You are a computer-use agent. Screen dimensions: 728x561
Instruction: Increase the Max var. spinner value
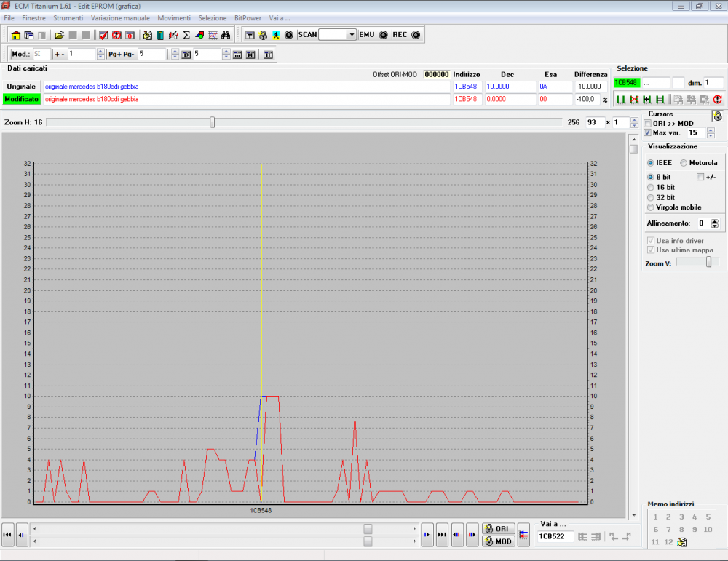[x=711, y=130]
